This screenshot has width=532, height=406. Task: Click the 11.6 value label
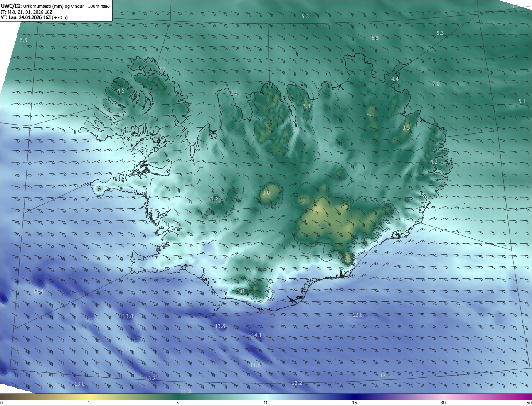255,365
